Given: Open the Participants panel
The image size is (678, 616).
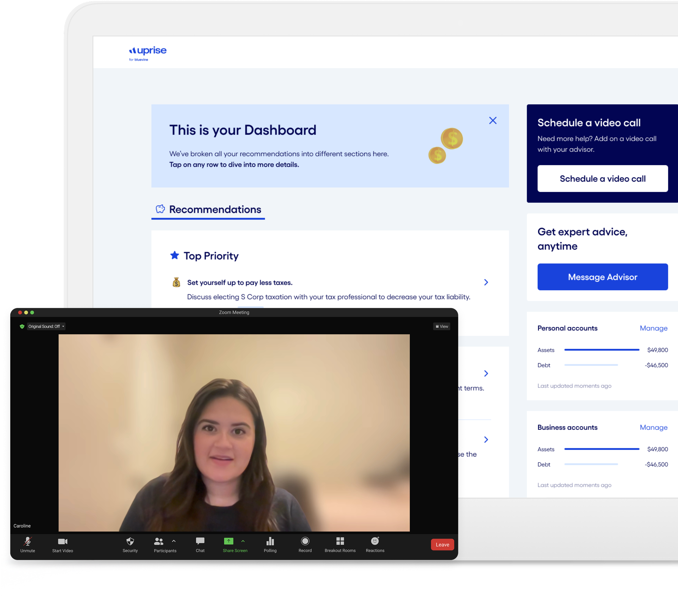Looking at the screenshot, I should 159,541.
